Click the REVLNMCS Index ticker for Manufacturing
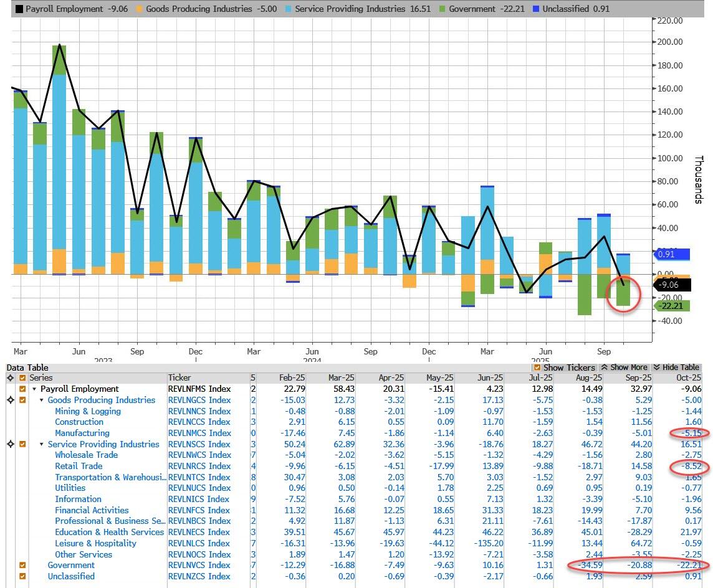713x588 pixels. coord(199,434)
